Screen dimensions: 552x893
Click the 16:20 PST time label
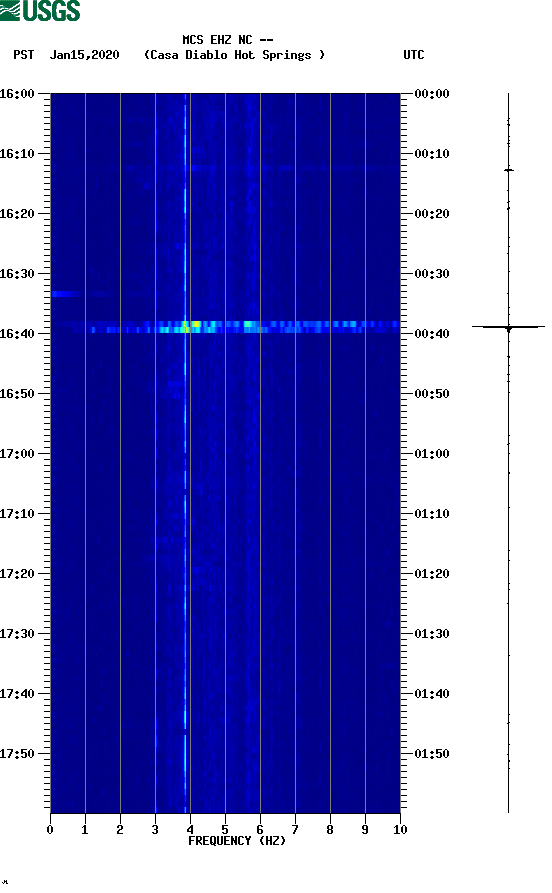(17, 214)
